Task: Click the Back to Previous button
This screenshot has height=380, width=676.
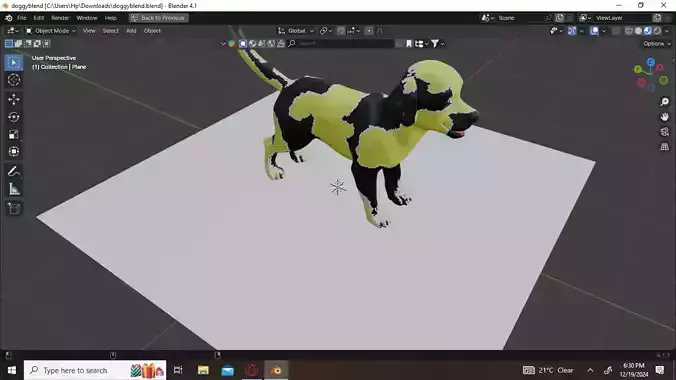Action: tap(158, 18)
